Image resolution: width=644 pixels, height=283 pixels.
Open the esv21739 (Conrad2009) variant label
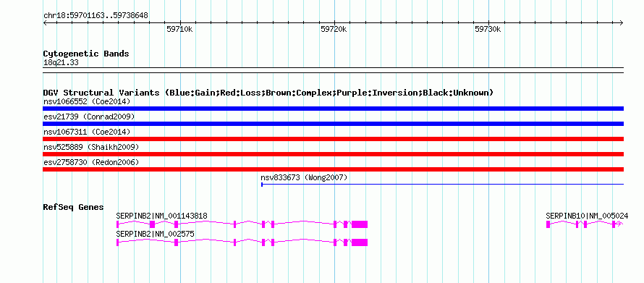coord(89,117)
